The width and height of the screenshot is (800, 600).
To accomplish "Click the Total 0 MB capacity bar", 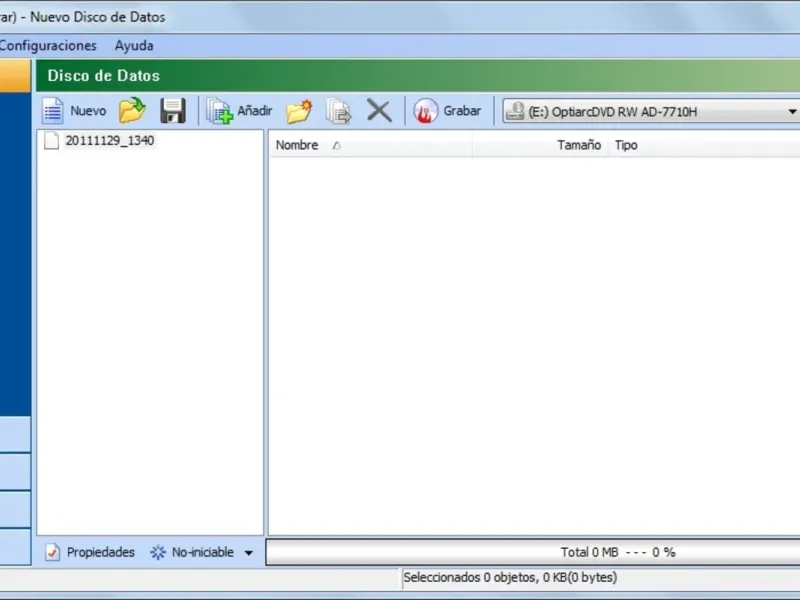I will pos(533,552).
